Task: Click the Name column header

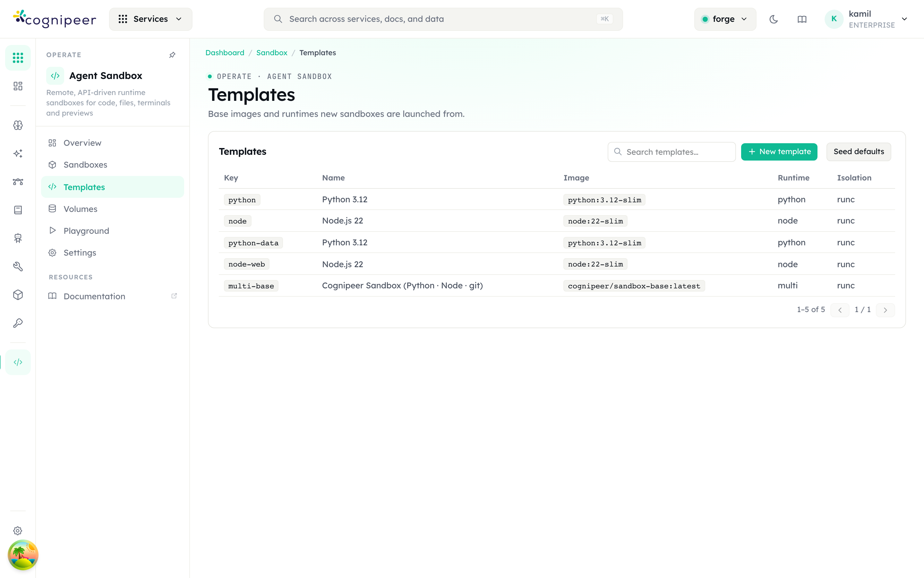Action: pos(333,178)
